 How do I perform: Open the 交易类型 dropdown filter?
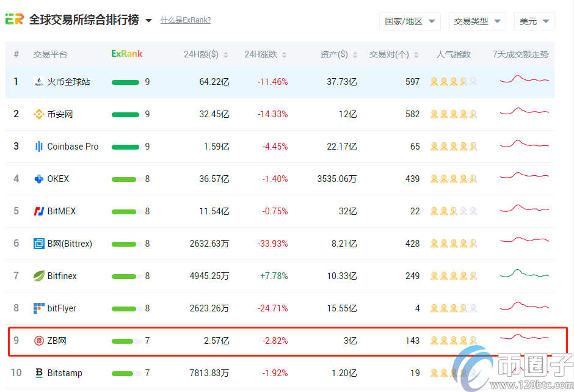(x=477, y=21)
